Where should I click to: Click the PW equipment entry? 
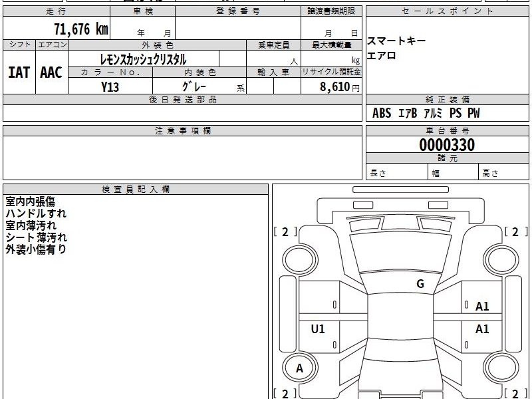coord(473,113)
